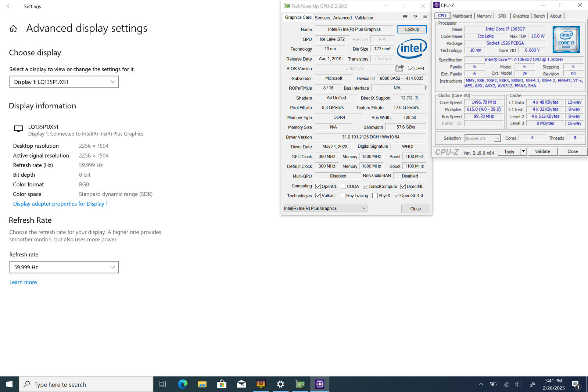The image size is (588, 392).
Task: Click the BIOS export share icon
Action: point(399,68)
